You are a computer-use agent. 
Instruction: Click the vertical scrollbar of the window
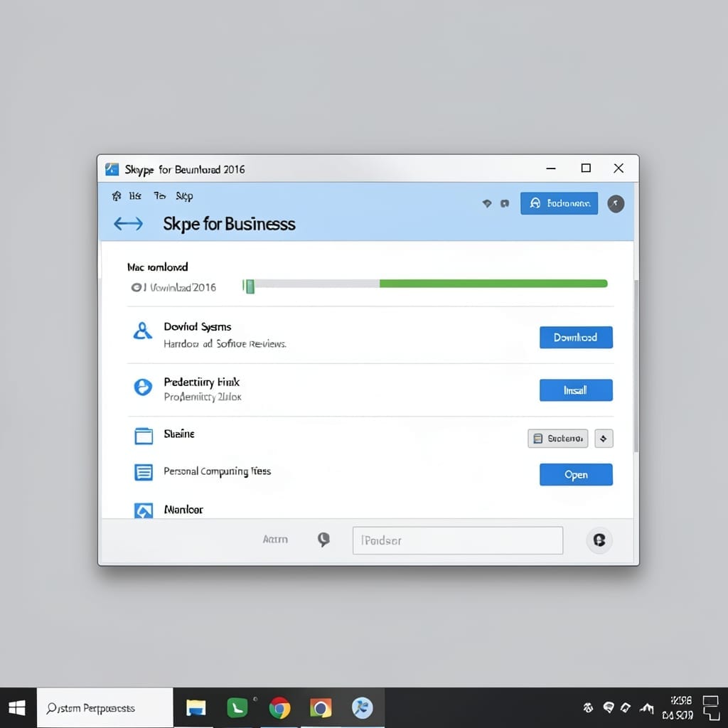pos(636,366)
